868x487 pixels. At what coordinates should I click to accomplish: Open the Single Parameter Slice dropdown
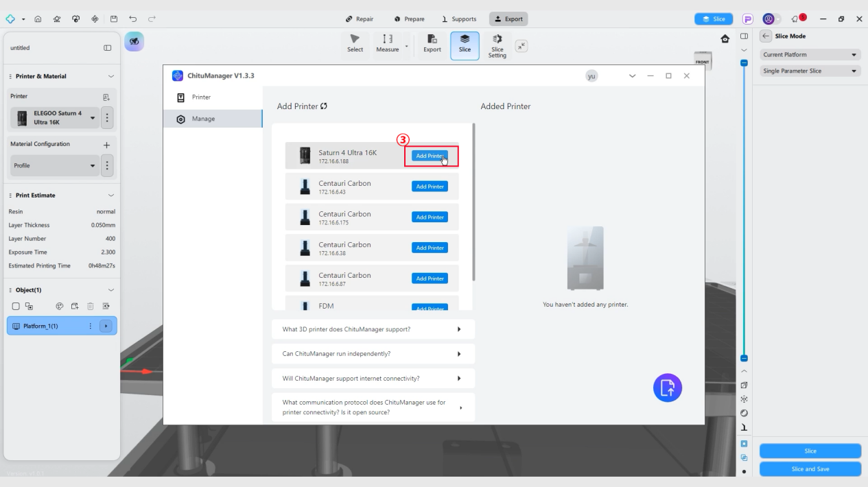[x=810, y=71]
